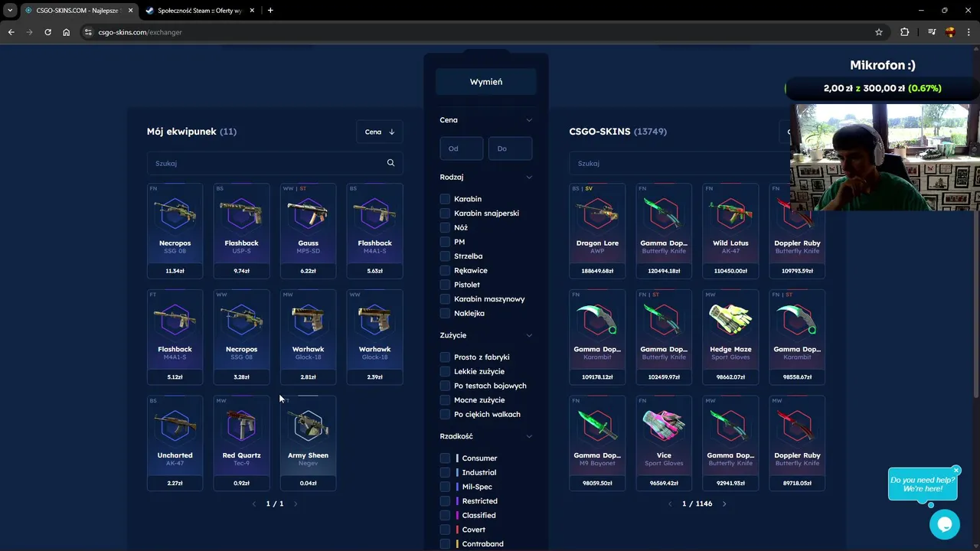Click the browser address bar URL
The height and width of the screenshot is (551, 980).
click(140, 32)
